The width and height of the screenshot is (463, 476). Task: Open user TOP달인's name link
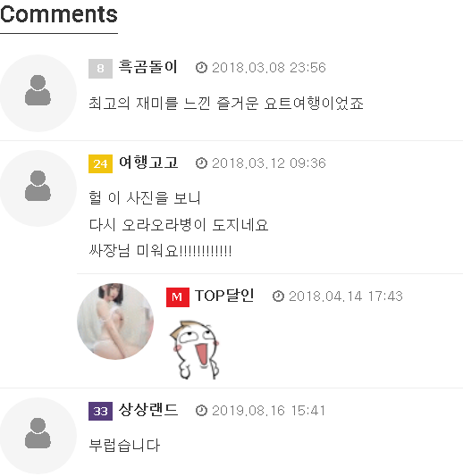[224, 296]
